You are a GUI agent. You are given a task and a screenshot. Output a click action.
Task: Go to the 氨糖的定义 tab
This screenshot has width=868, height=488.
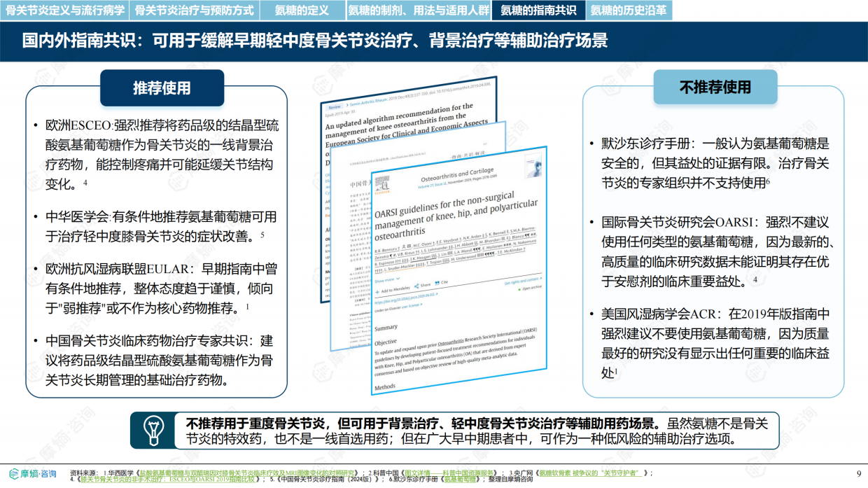tap(302, 10)
